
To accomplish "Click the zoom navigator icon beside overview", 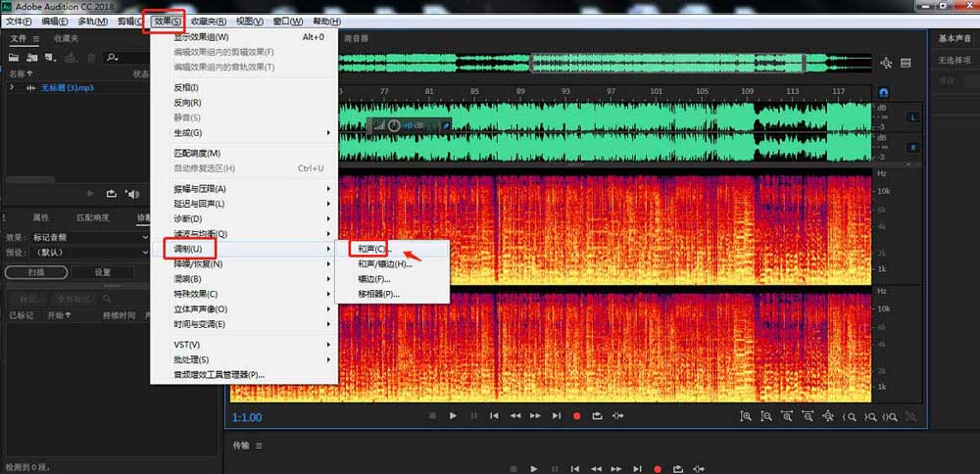I will (886, 64).
